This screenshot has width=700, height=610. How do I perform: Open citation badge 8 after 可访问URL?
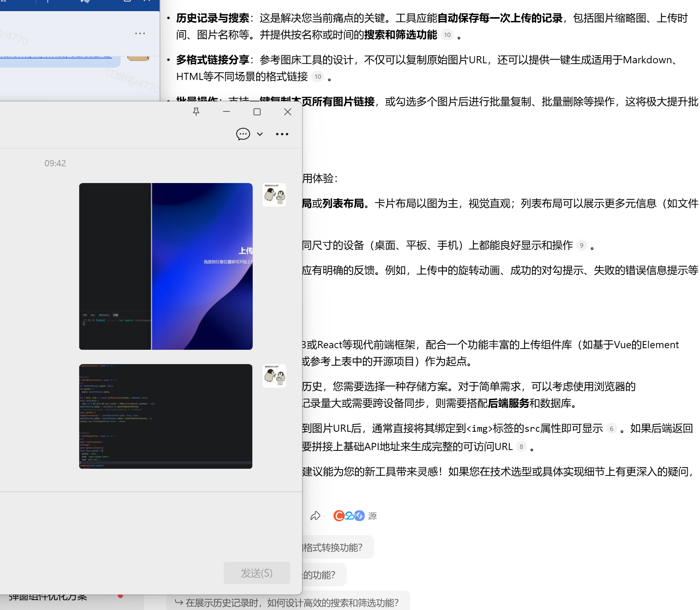521,447
